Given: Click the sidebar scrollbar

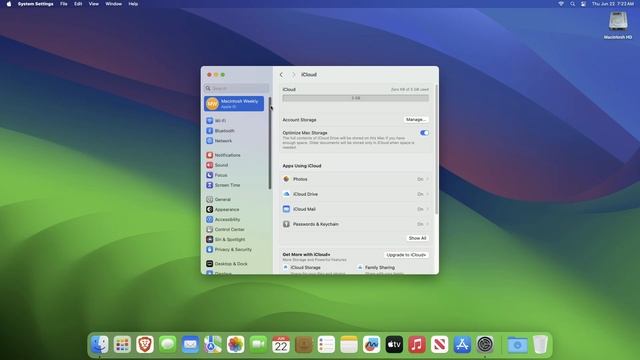Looking at the screenshot, I should click(x=270, y=143).
